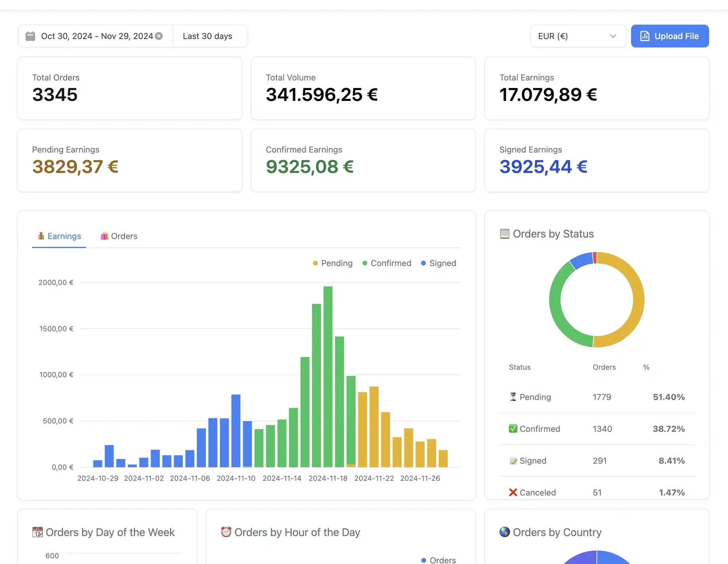This screenshot has height=564, width=728.
Task: Click the currency dropdown chevron arrow
Action: click(x=613, y=36)
